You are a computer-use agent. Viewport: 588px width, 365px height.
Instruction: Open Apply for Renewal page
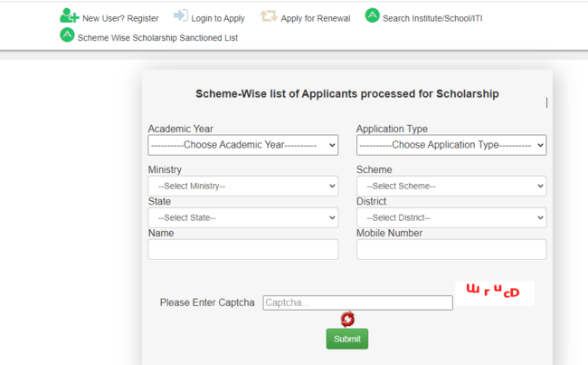point(315,18)
